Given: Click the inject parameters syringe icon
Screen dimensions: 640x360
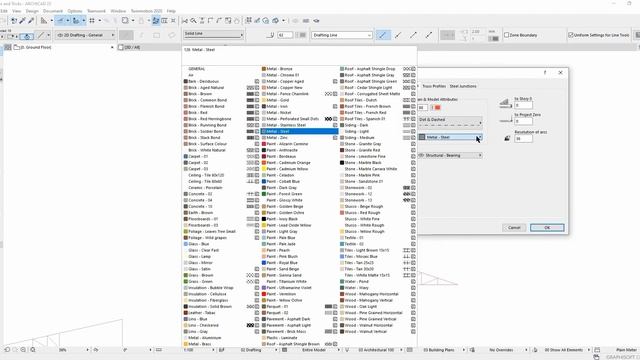Looking at the screenshot, I should [31, 20].
